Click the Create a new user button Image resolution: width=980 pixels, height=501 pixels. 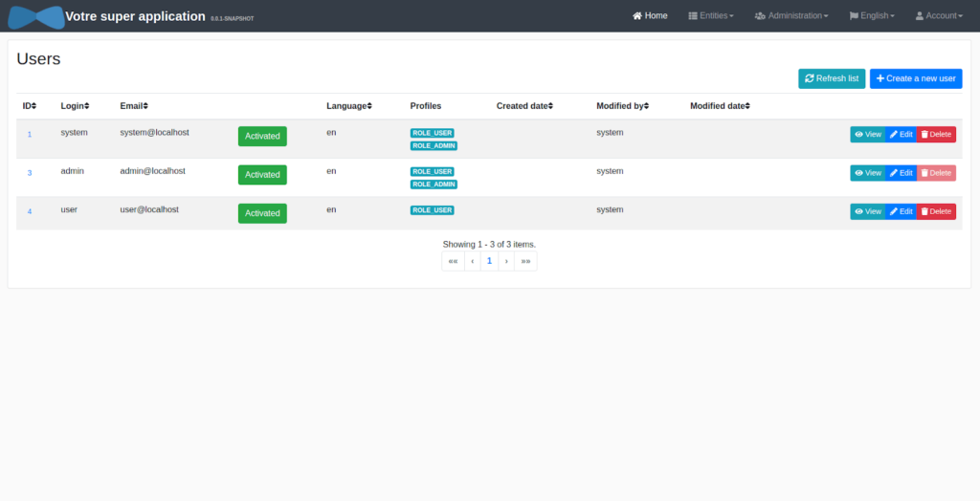click(916, 78)
